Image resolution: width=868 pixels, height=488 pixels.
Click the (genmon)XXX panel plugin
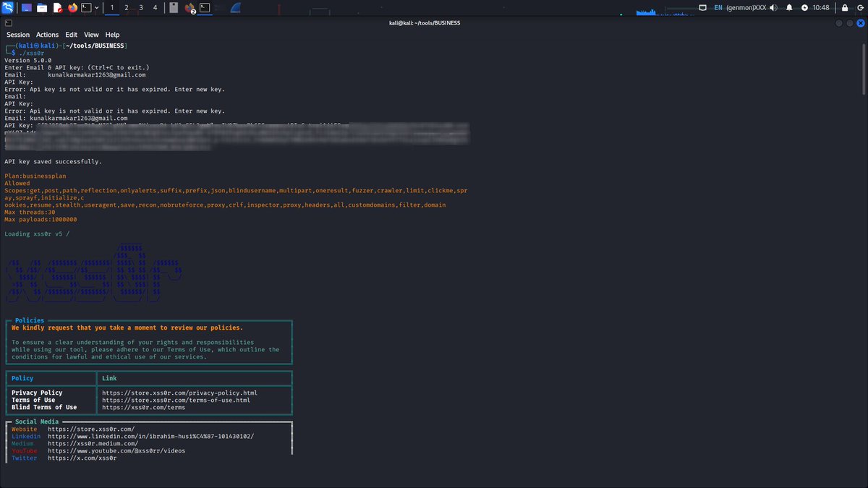click(746, 7)
